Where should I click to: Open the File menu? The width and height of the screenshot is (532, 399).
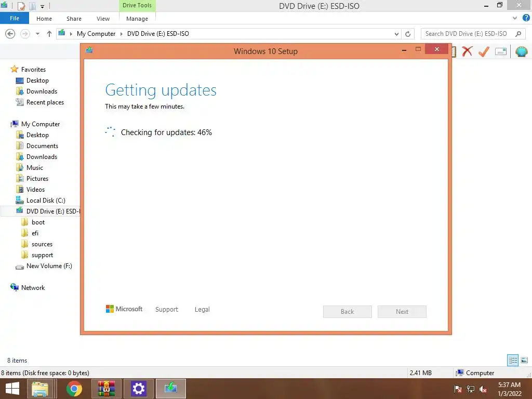14,18
